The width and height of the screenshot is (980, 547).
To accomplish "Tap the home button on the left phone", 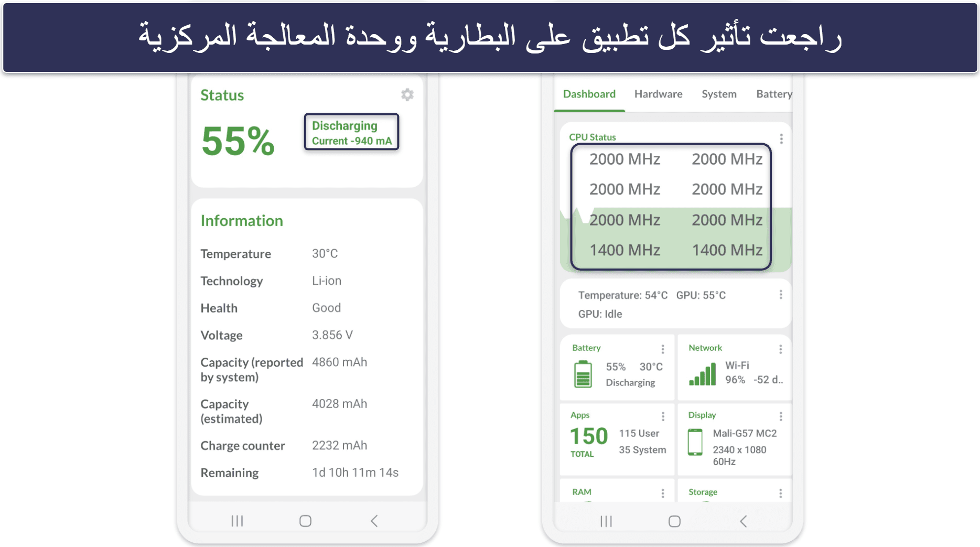I will [305, 521].
